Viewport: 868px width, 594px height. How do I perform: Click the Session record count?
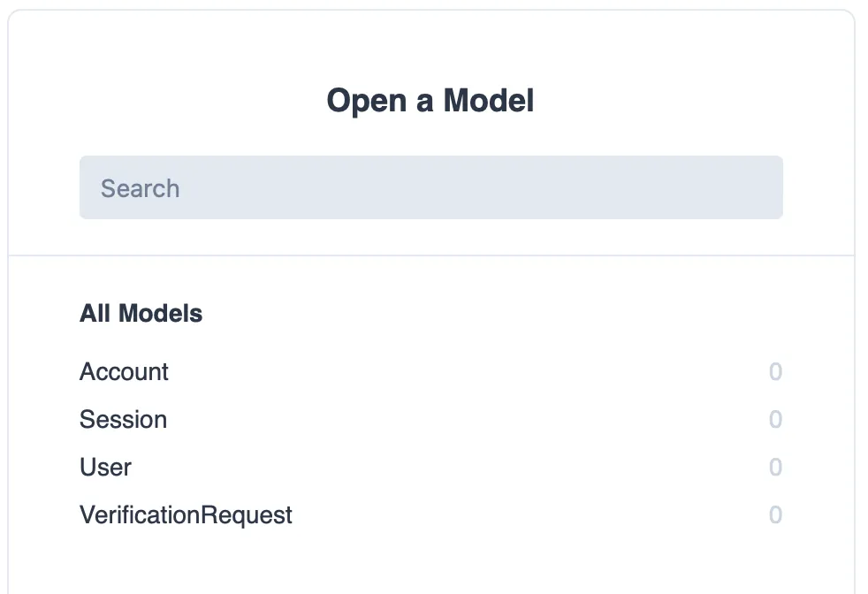(x=775, y=419)
